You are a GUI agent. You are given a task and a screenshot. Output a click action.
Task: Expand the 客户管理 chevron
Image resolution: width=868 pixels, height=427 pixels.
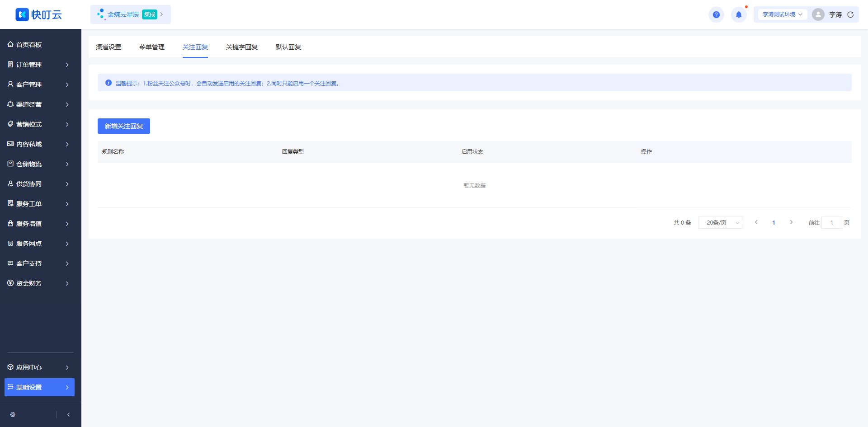click(67, 84)
